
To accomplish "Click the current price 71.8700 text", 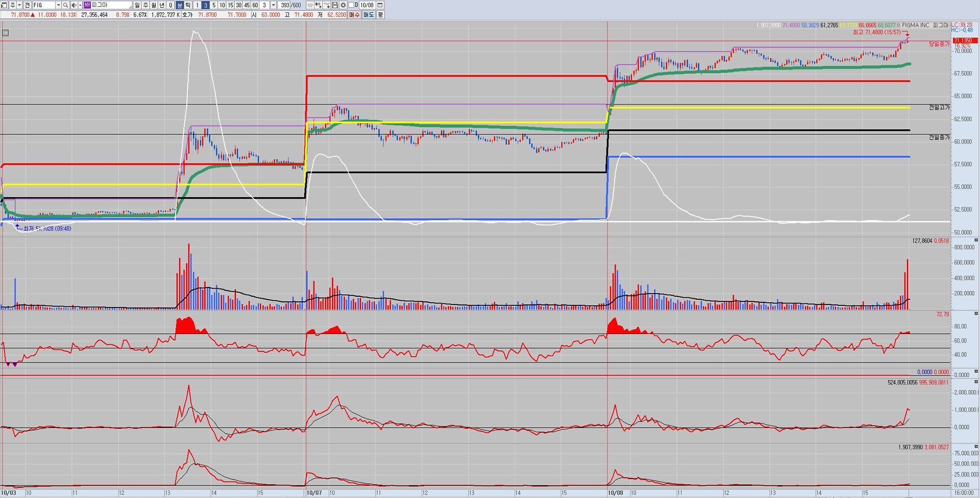I will click(x=20, y=15).
